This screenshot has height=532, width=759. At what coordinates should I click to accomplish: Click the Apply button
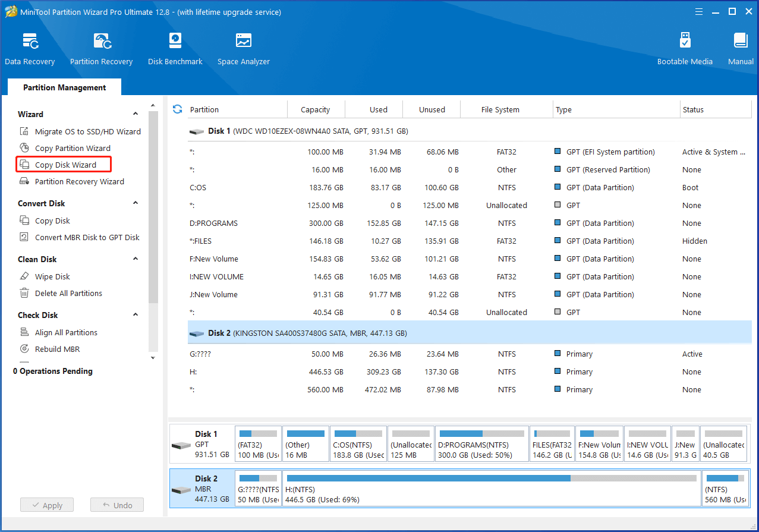46,505
